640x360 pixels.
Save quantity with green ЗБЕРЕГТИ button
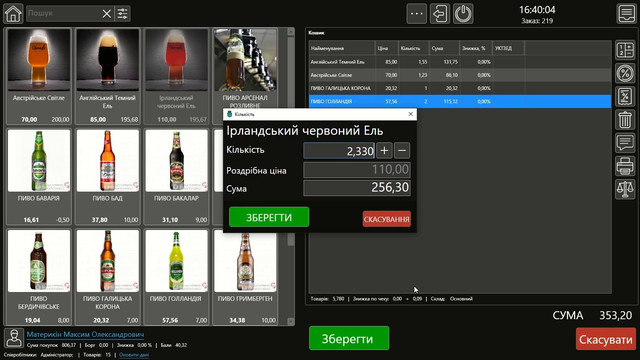[x=269, y=217]
